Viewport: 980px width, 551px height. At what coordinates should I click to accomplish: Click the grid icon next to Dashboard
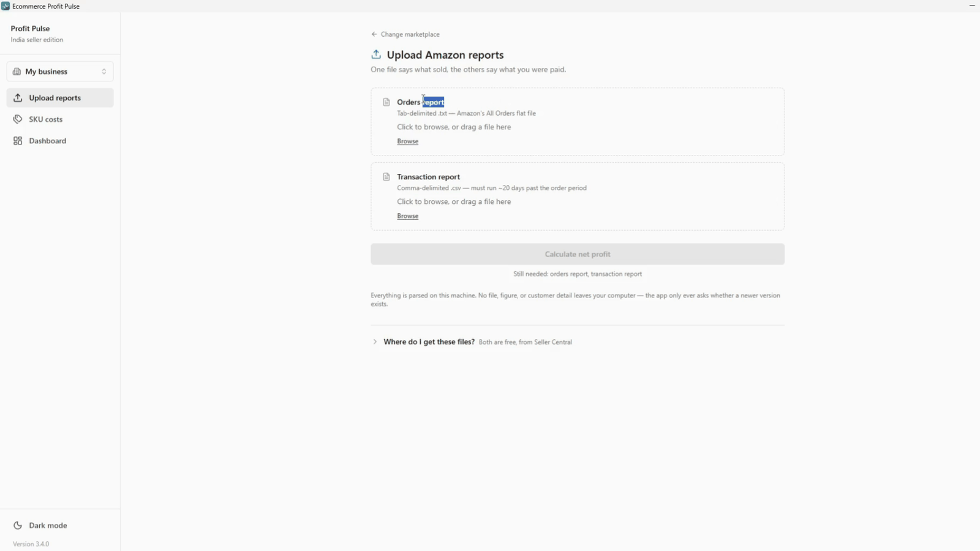(18, 141)
